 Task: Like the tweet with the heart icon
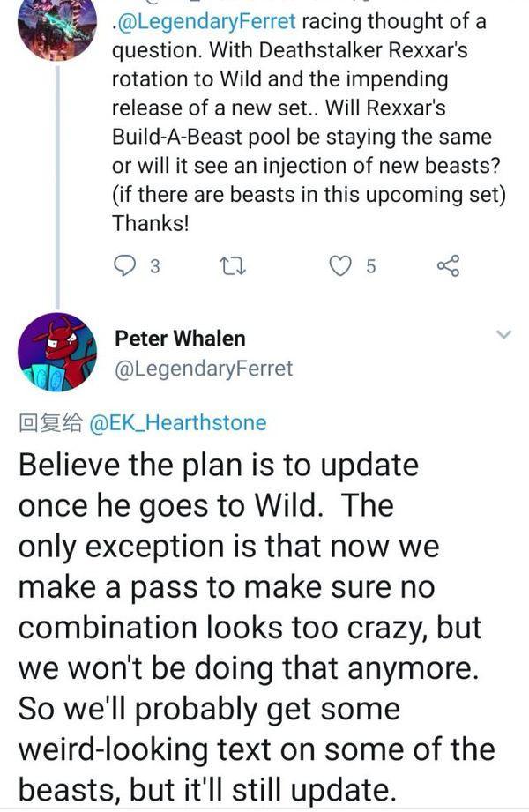pos(340,265)
